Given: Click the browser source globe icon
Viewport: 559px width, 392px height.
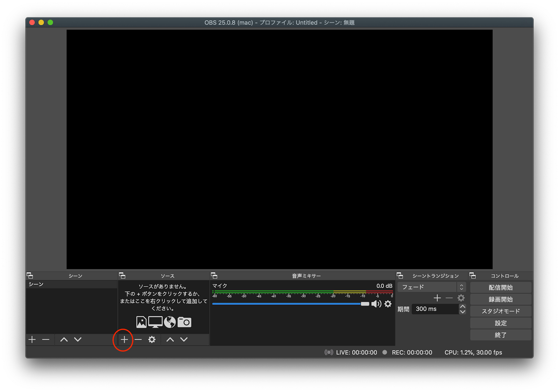Looking at the screenshot, I should 170,322.
